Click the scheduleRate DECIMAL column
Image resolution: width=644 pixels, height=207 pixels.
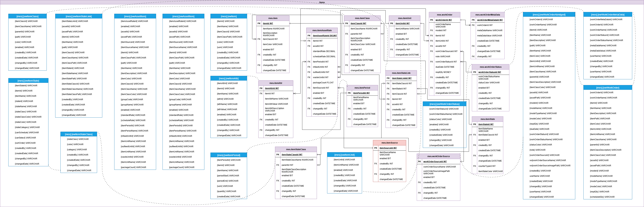point(322,57)
